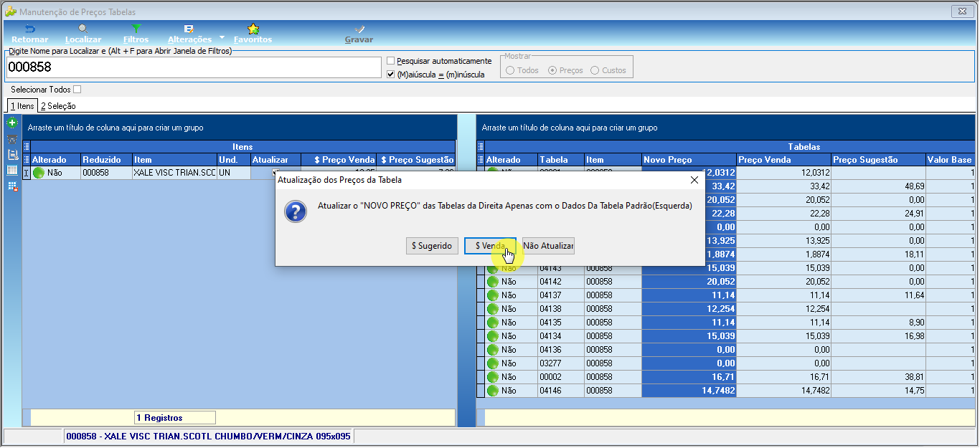Click the Retornar toolbar icon
The width and height of the screenshot is (980, 448).
[x=29, y=33]
